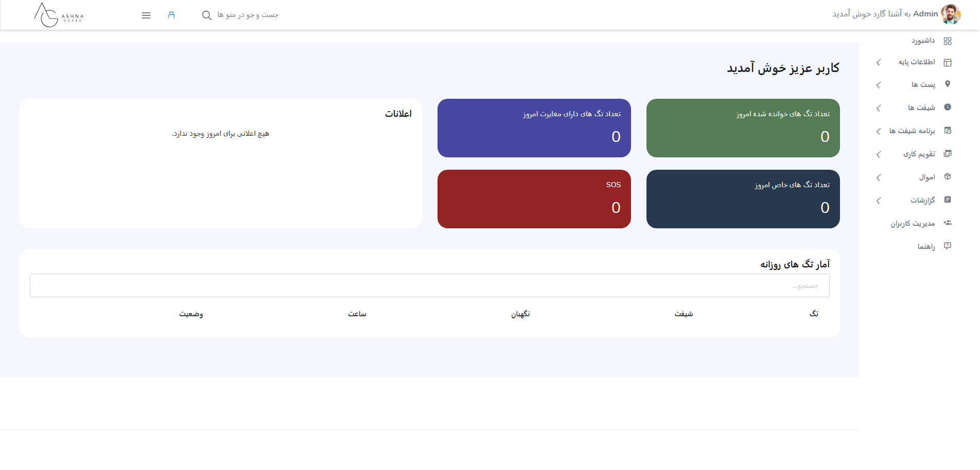
Task: Toggle the hamburger menu icon
Action: click(146, 15)
